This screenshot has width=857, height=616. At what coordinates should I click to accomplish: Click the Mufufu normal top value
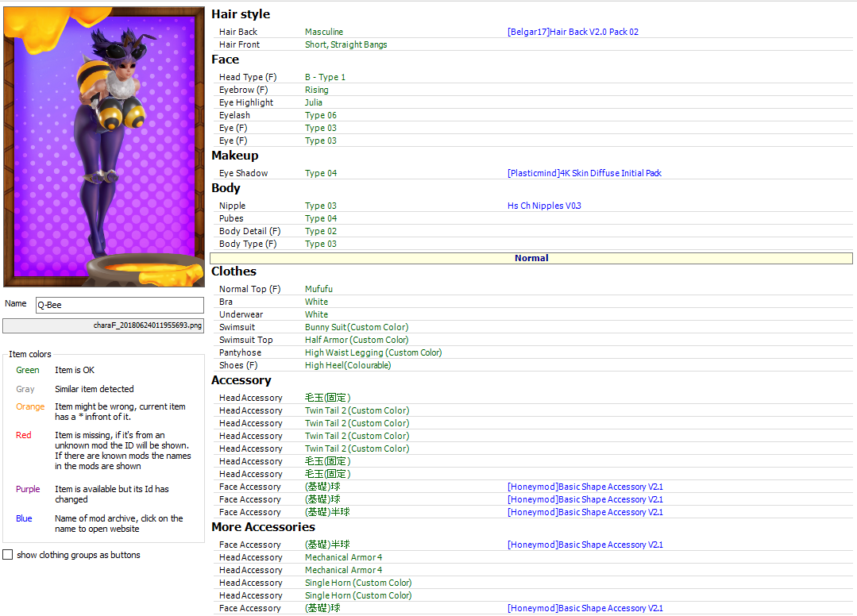[318, 289]
